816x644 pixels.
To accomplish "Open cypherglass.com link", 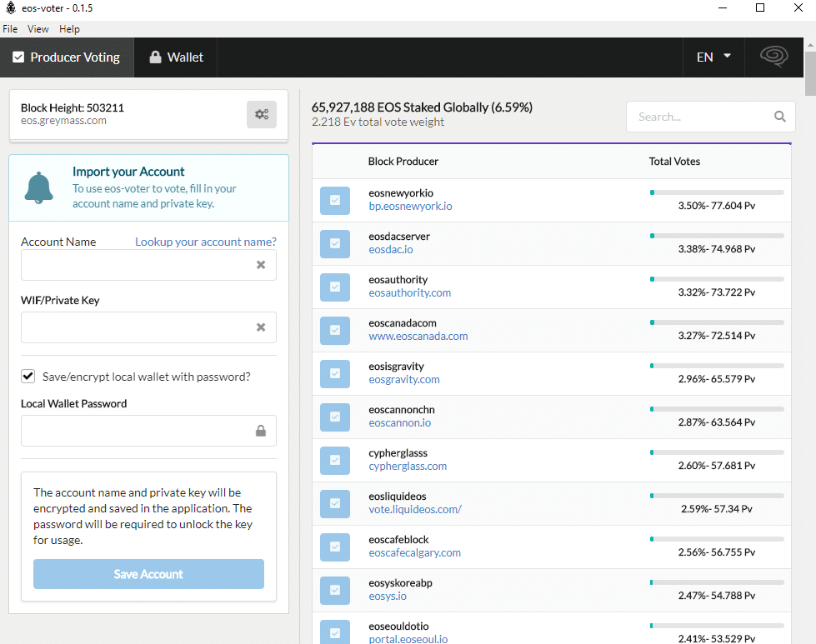I will [x=408, y=466].
